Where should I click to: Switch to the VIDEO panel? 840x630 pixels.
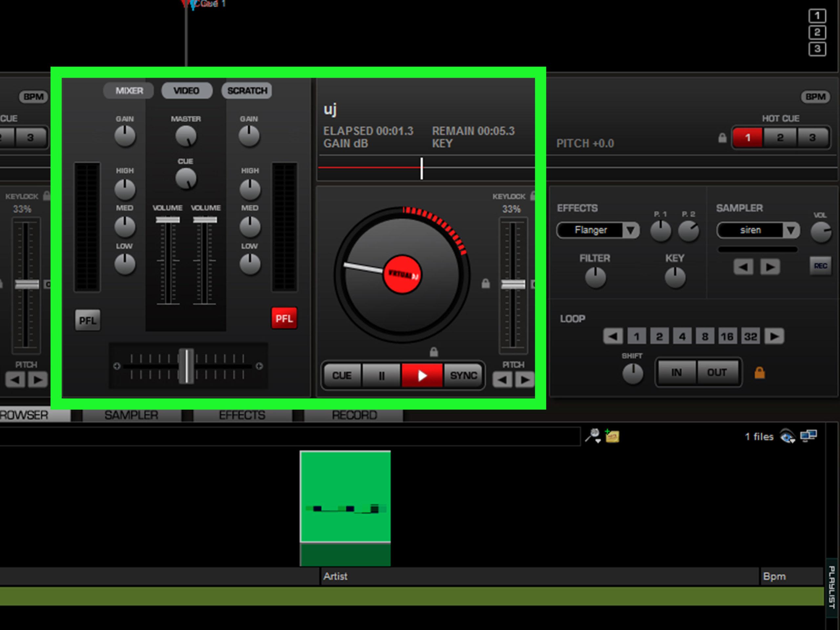tap(186, 90)
